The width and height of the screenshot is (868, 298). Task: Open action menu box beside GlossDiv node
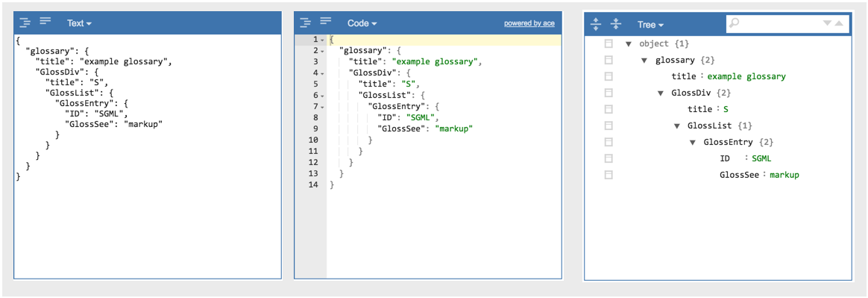[608, 93]
